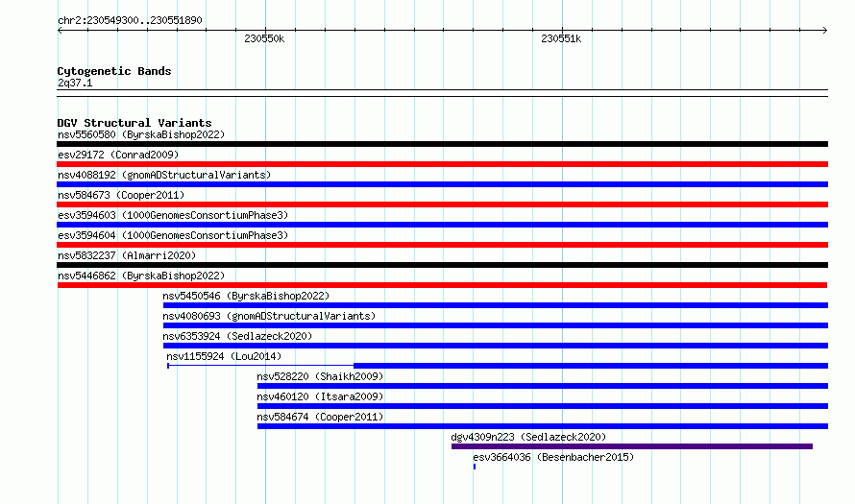
Task: Click the nsv584673 (Cooper2011) label
Action: pos(121,195)
